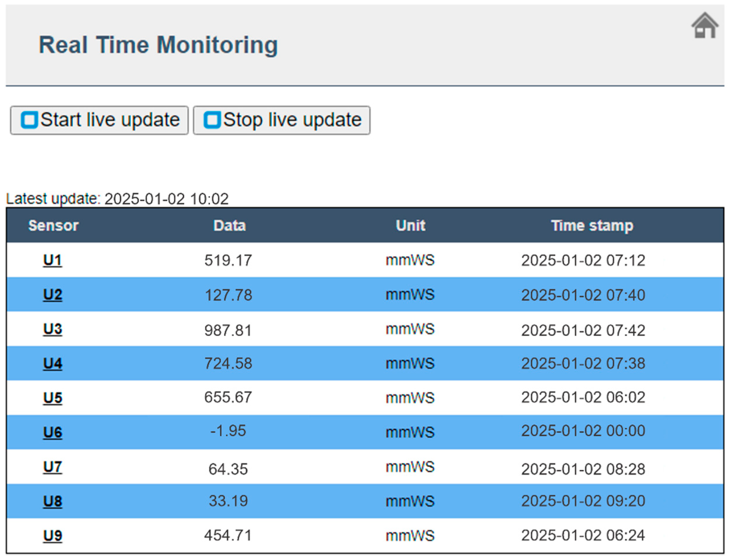
Task: Click the U5 sensor link
Action: point(52,398)
